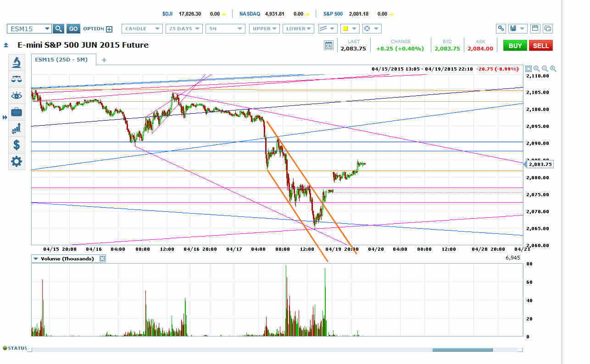Click the scrollbar right arrow
The height and width of the screenshot is (364, 590).
tap(520, 350)
